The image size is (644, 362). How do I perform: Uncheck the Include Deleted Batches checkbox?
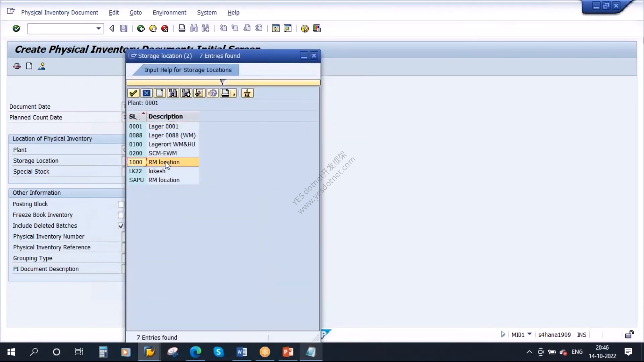(x=121, y=226)
